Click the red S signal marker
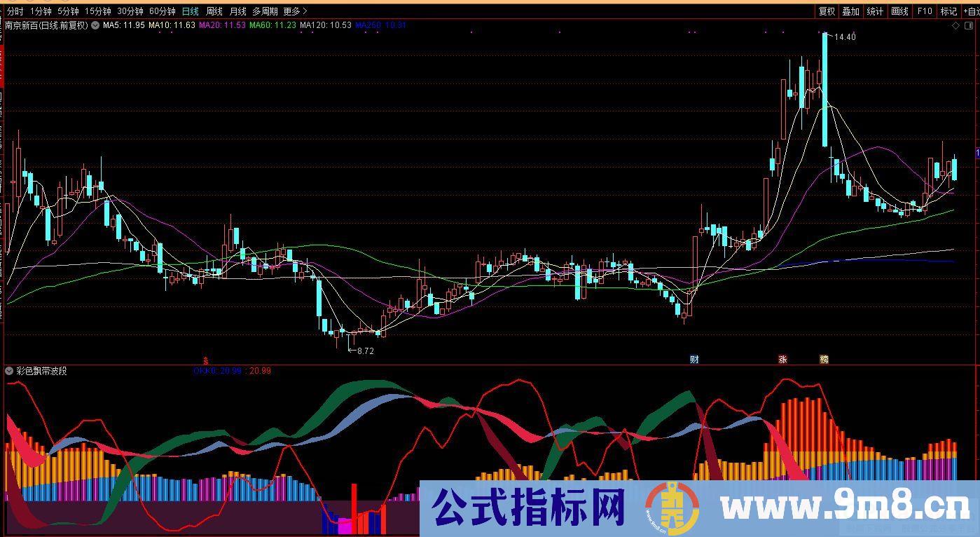This screenshot has height=537, width=980. (x=205, y=360)
